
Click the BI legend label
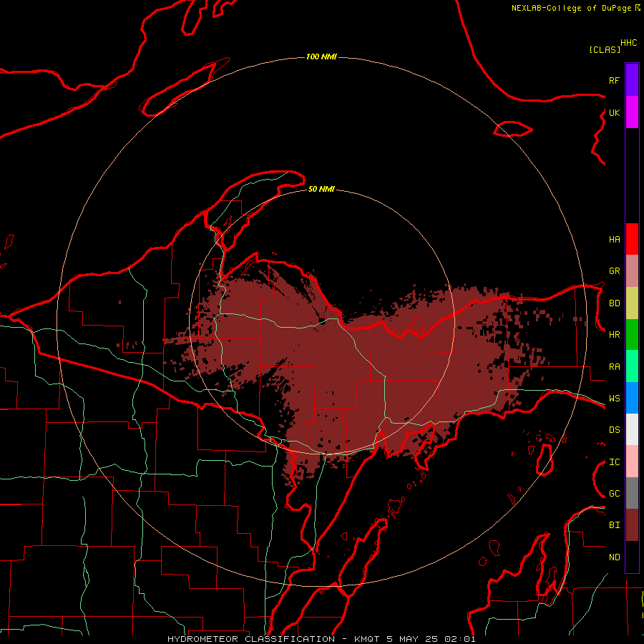(x=614, y=525)
